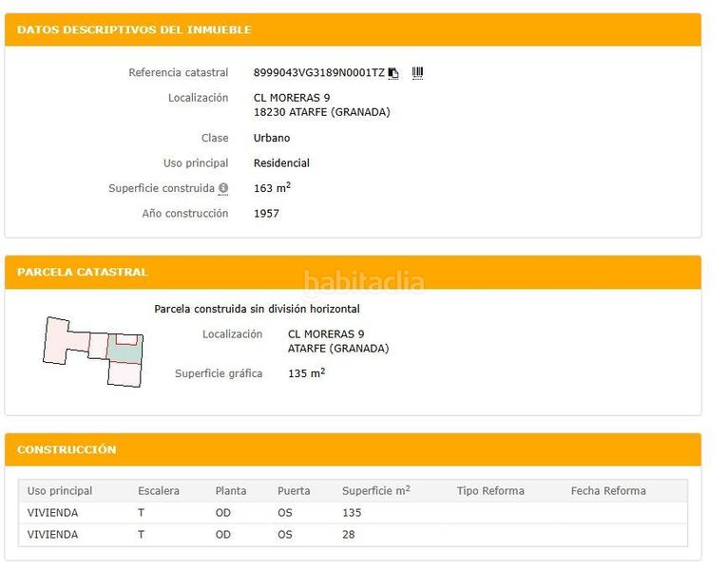The height and width of the screenshot is (570, 728).
Task: Select the reference number 8999043VG3189N0001TZ
Action: 319,73
